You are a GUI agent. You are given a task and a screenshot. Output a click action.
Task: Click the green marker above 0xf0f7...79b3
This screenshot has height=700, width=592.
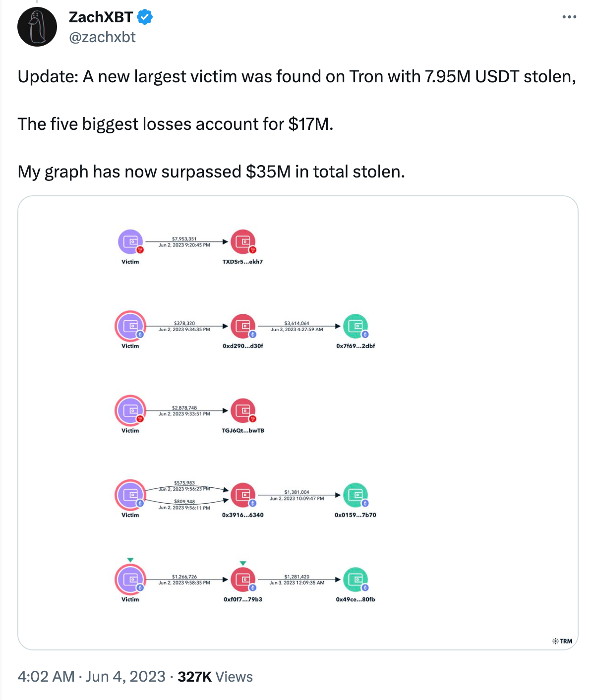click(243, 563)
